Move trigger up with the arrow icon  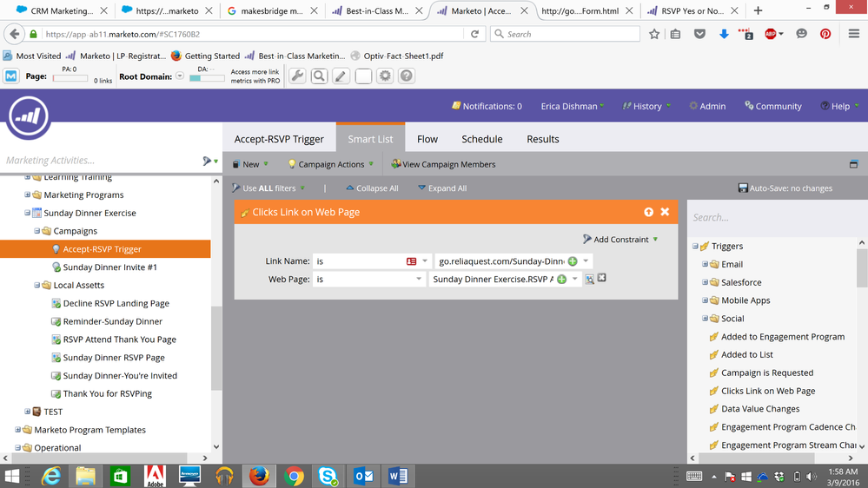648,212
